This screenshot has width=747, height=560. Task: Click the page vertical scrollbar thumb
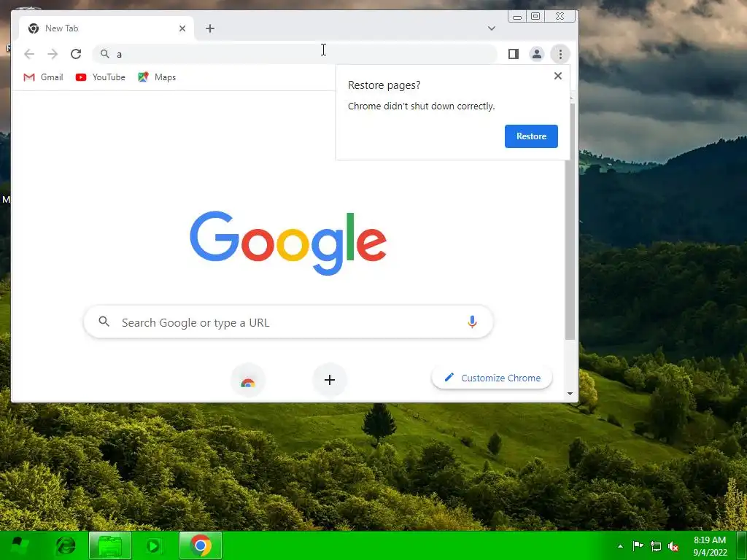pos(570,222)
